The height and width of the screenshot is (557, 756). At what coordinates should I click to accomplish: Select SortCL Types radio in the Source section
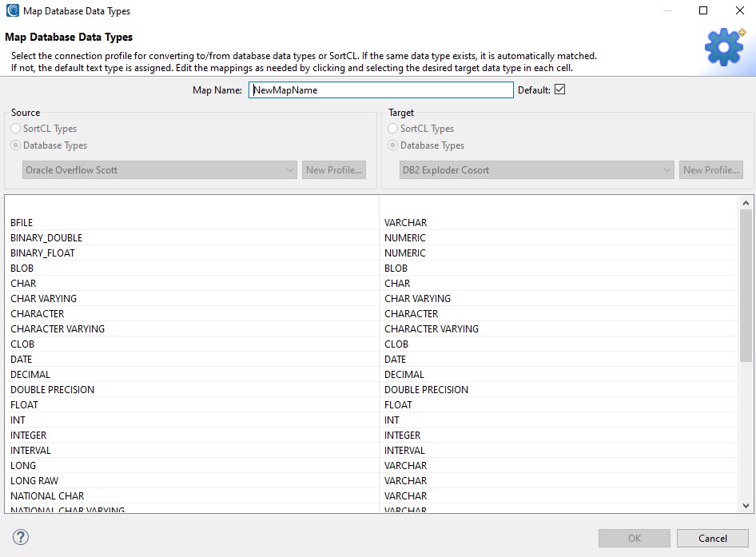[16, 128]
